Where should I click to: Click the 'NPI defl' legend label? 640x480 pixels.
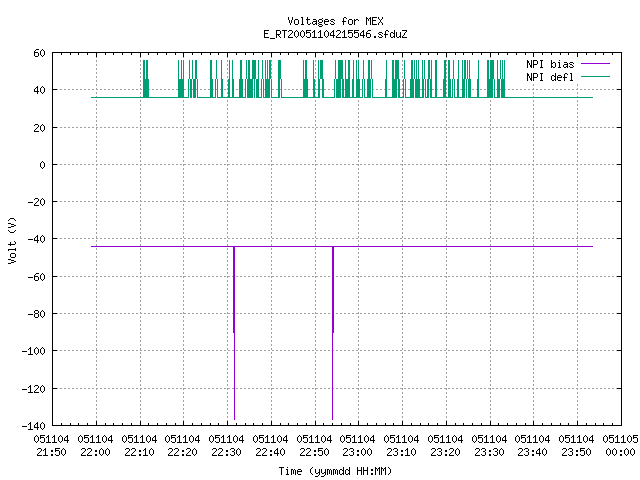tap(550, 77)
